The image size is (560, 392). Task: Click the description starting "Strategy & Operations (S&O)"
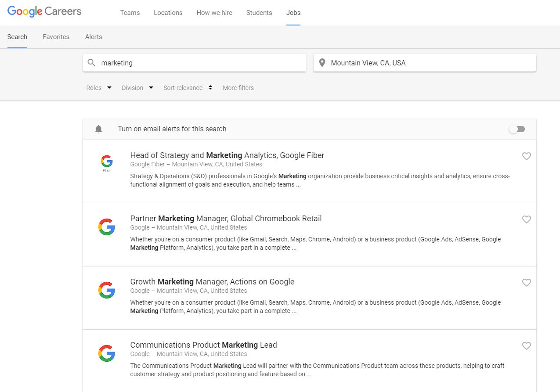coord(320,180)
